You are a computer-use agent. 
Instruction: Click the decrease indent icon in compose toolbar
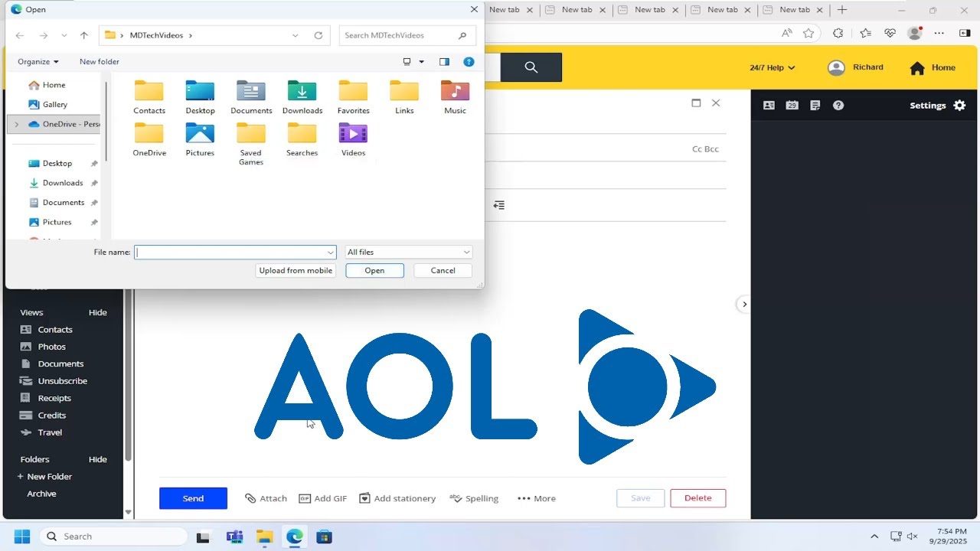point(499,205)
